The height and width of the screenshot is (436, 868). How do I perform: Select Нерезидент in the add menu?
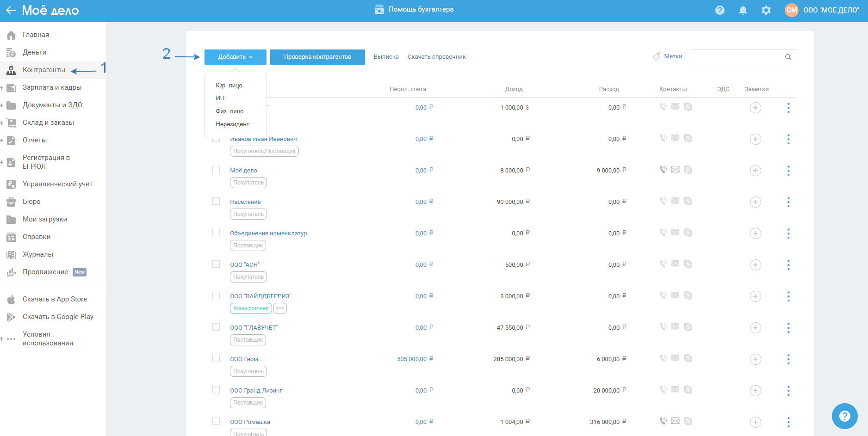(x=232, y=124)
